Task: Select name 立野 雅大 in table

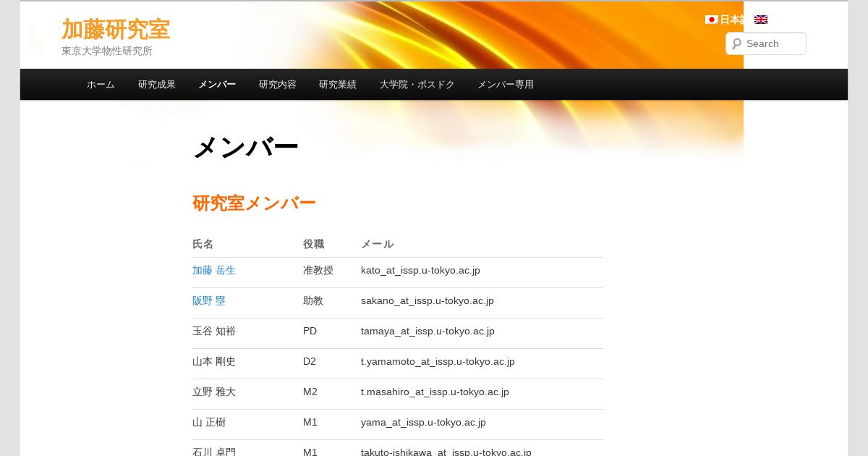Action: coord(214,392)
